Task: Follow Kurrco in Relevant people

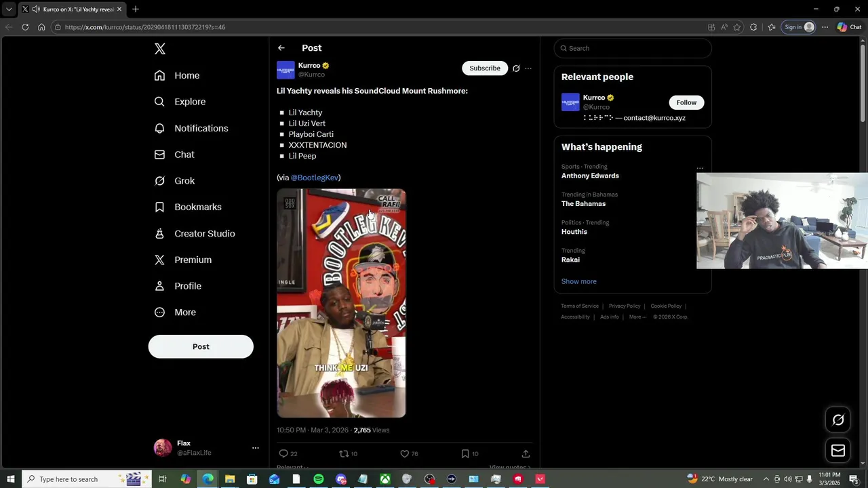Action: [x=686, y=102]
